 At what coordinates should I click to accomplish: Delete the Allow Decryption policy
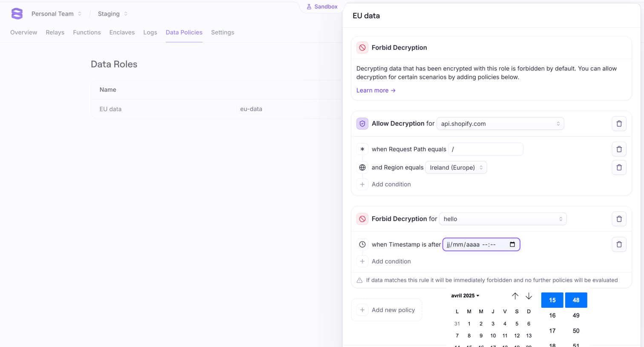pos(619,124)
